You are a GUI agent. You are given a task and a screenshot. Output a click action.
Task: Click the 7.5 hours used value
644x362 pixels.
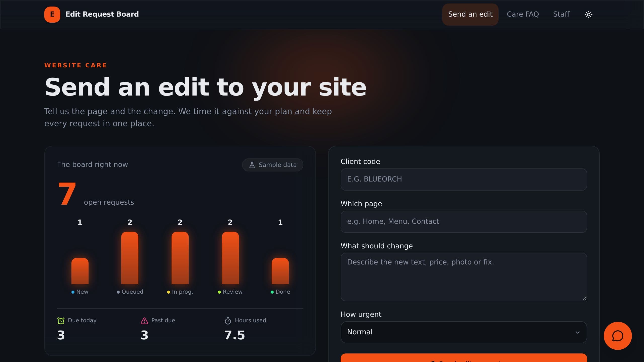(x=234, y=335)
